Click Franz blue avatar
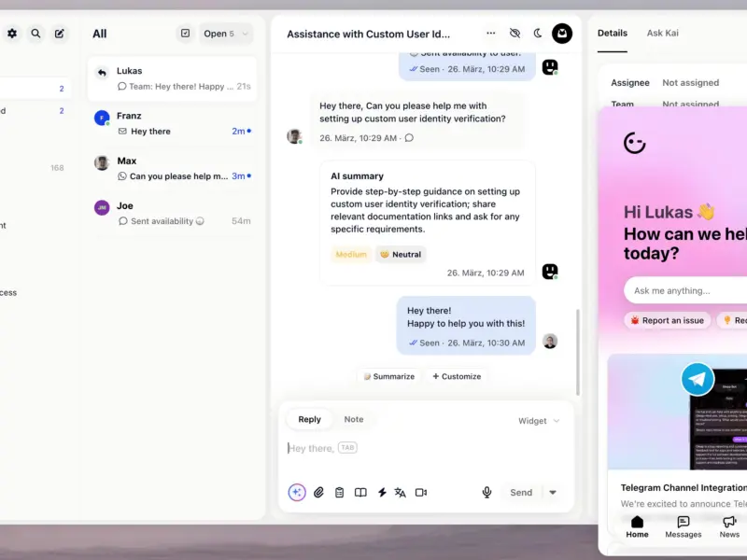The width and height of the screenshot is (747, 560). [x=102, y=118]
